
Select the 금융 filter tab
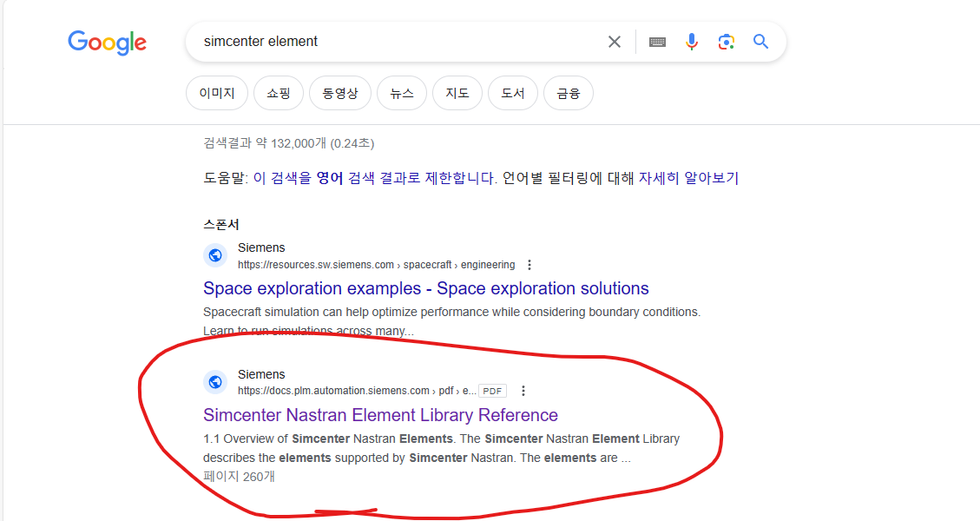click(x=569, y=93)
